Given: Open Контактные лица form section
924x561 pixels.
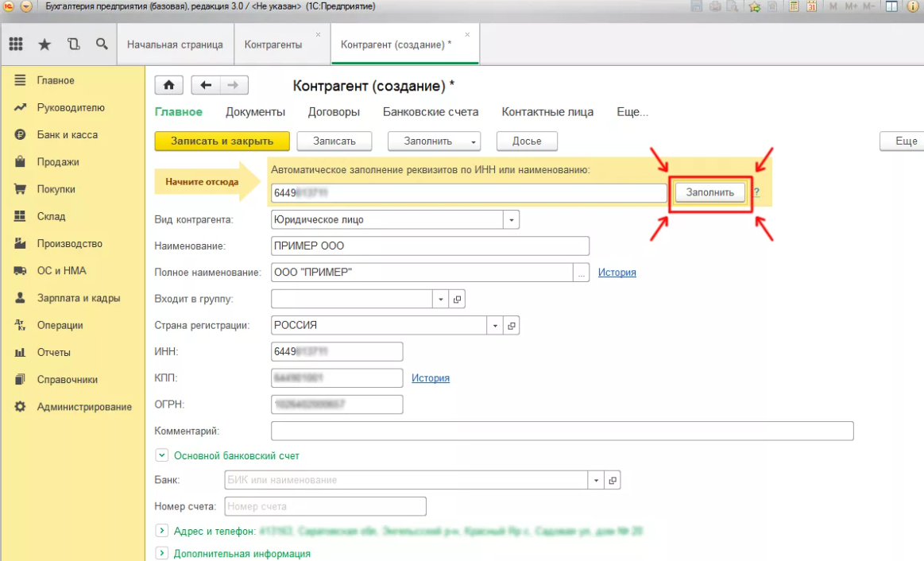Looking at the screenshot, I should click(x=547, y=112).
